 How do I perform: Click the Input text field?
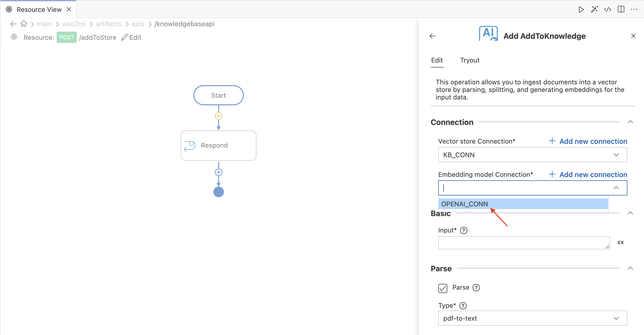point(524,243)
